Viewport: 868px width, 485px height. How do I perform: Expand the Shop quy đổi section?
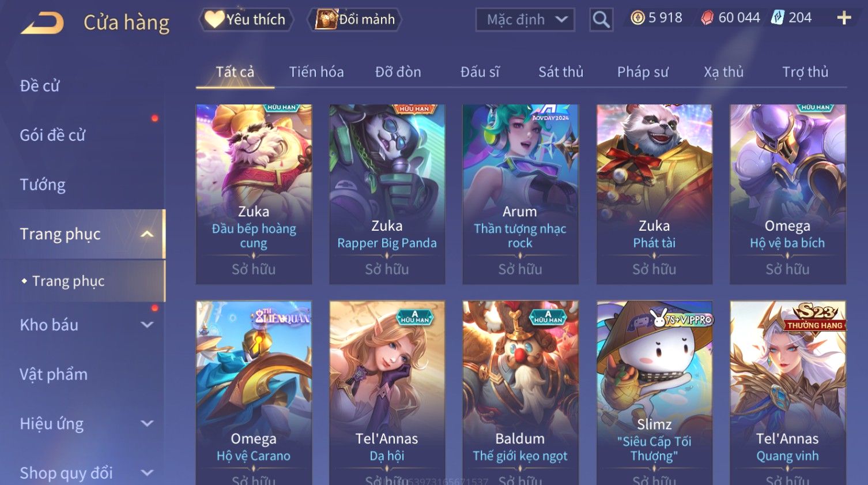point(147,473)
